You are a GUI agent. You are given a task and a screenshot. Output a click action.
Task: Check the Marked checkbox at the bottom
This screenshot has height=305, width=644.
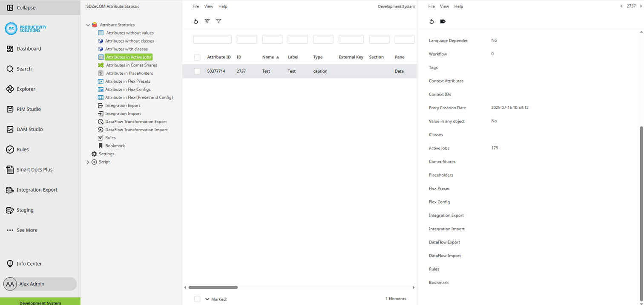[x=197, y=299]
